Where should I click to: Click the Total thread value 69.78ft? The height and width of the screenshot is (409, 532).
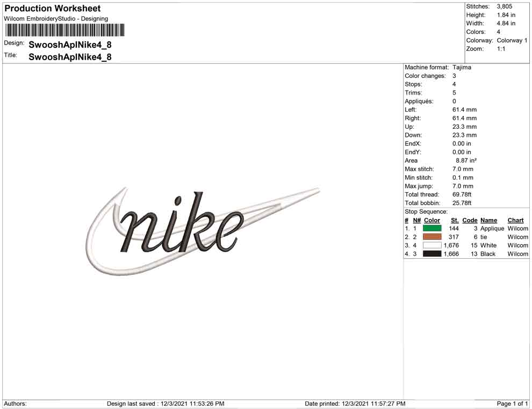coord(462,194)
